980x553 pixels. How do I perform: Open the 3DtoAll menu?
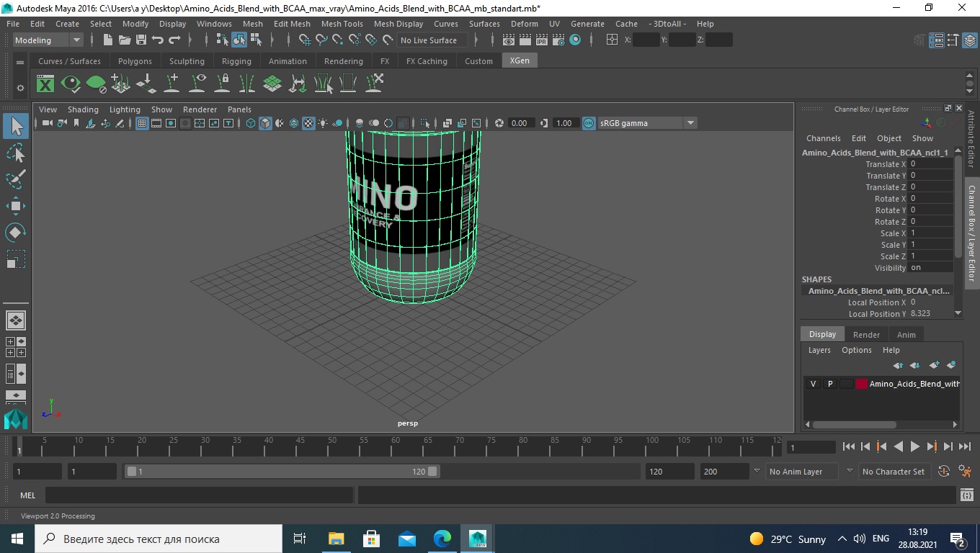click(x=667, y=24)
